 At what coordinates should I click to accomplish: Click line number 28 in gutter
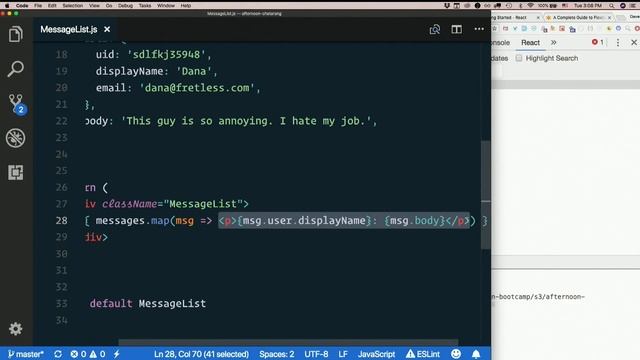61,220
